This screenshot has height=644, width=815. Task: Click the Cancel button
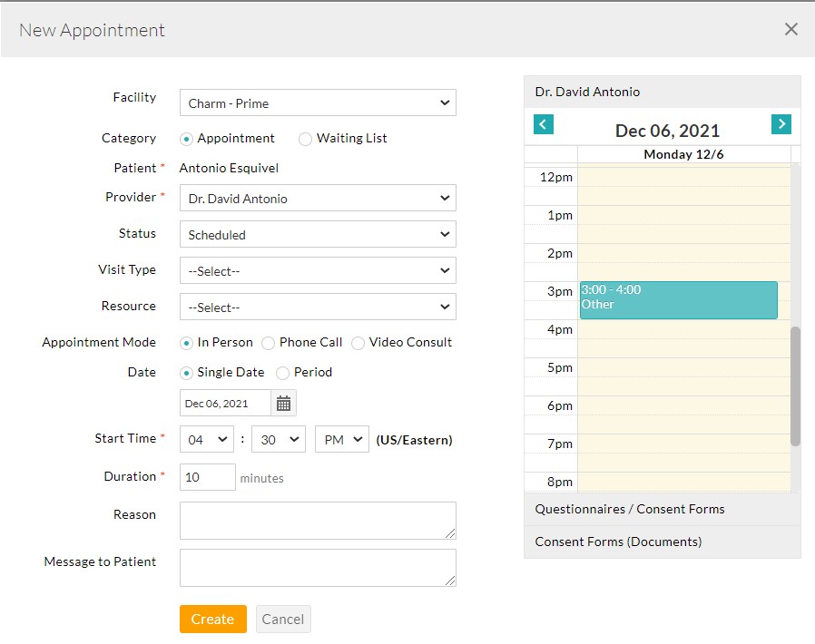[x=283, y=619]
